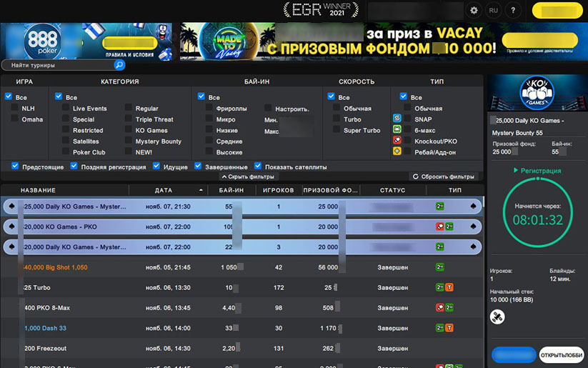Check the KO Games category checkbox
588x368 pixels.
click(129, 129)
